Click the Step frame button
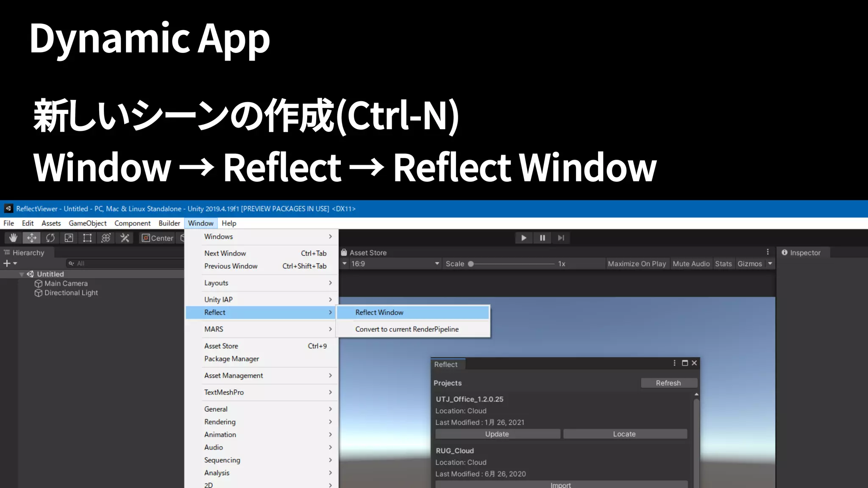 (561, 238)
